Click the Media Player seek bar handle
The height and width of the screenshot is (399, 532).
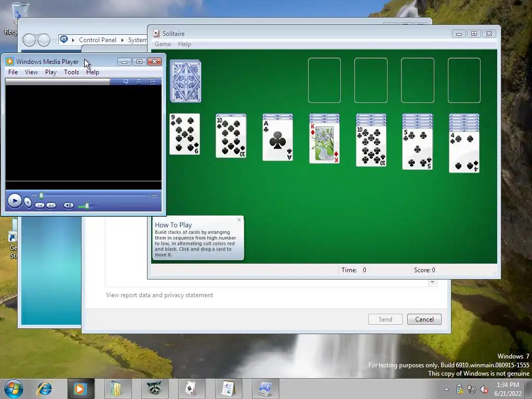[42, 195]
